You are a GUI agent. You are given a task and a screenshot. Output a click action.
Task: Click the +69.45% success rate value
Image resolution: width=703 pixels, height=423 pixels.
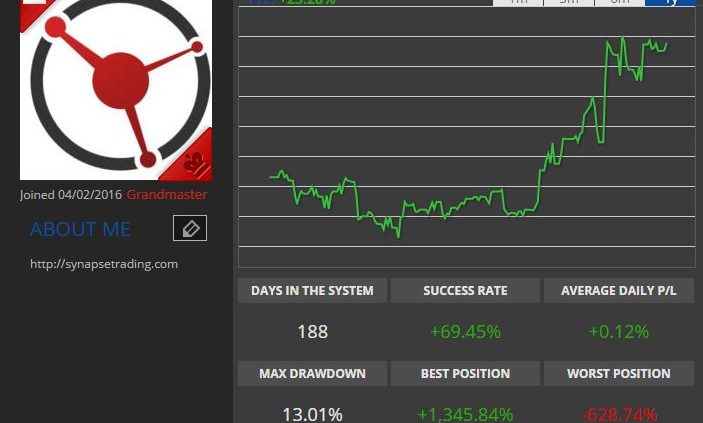pyautogui.click(x=465, y=332)
